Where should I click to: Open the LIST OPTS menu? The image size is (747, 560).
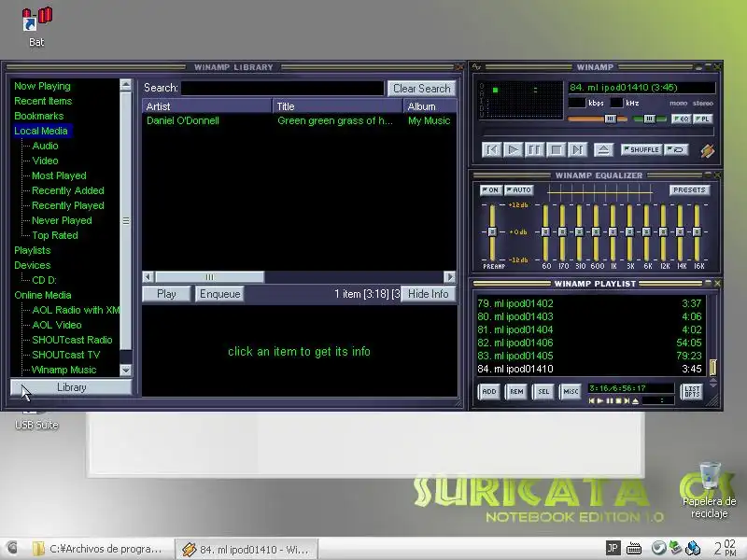click(692, 392)
